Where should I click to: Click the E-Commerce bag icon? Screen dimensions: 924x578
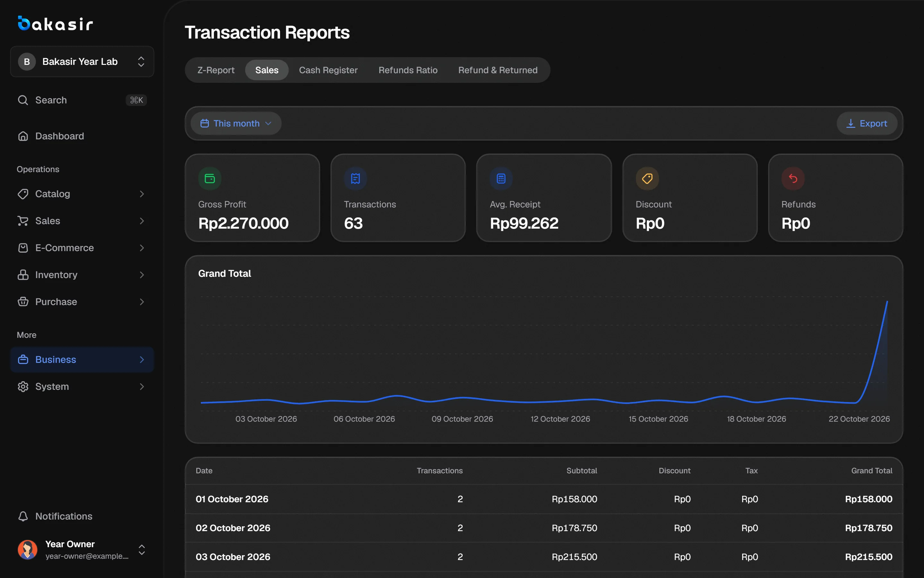click(23, 248)
